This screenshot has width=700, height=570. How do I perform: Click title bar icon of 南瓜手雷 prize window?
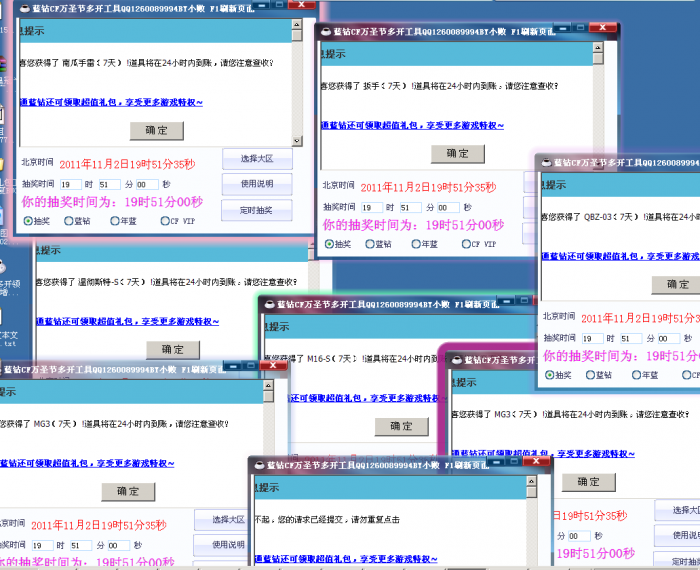25,8
